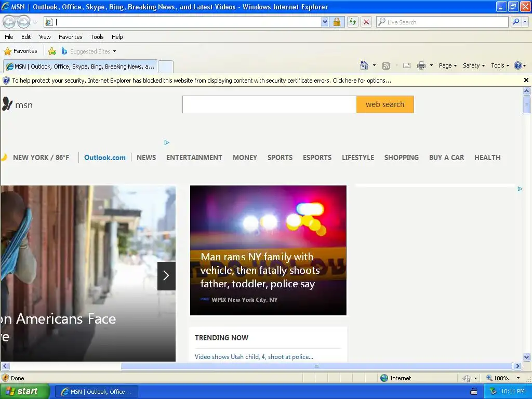Click the AdChoices icon above navigation
This screenshot has height=399, width=532.
click(x=167, y=142)
